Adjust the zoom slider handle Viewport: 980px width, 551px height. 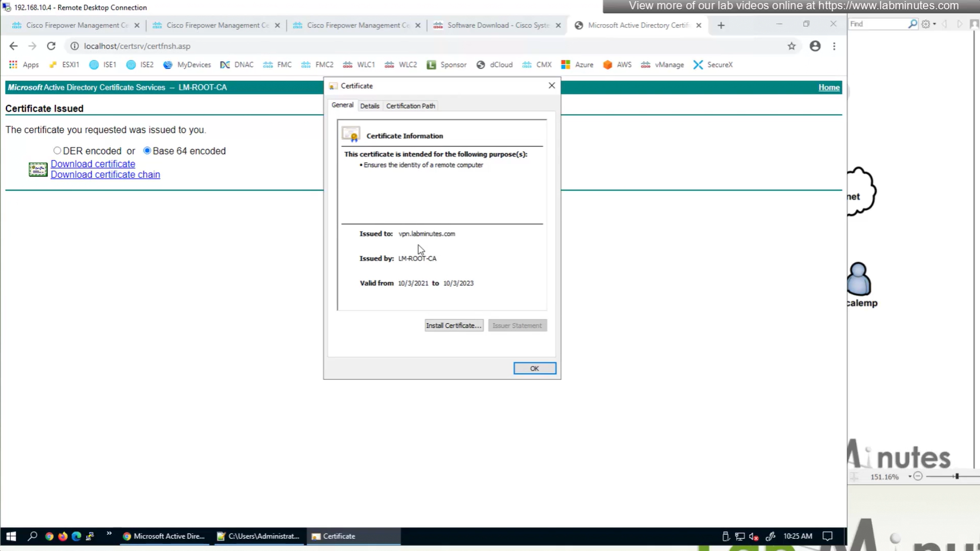click(956, 476)
